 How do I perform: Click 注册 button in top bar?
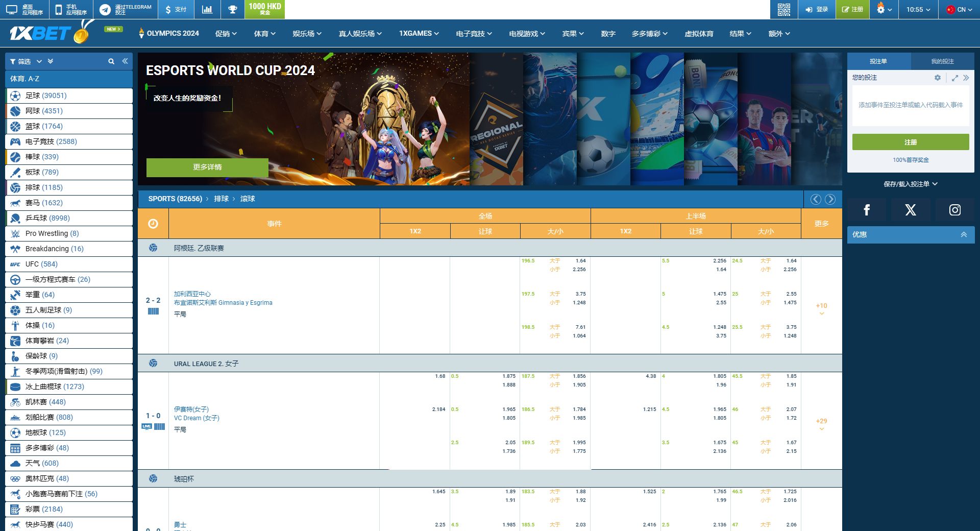click(853, 9)
